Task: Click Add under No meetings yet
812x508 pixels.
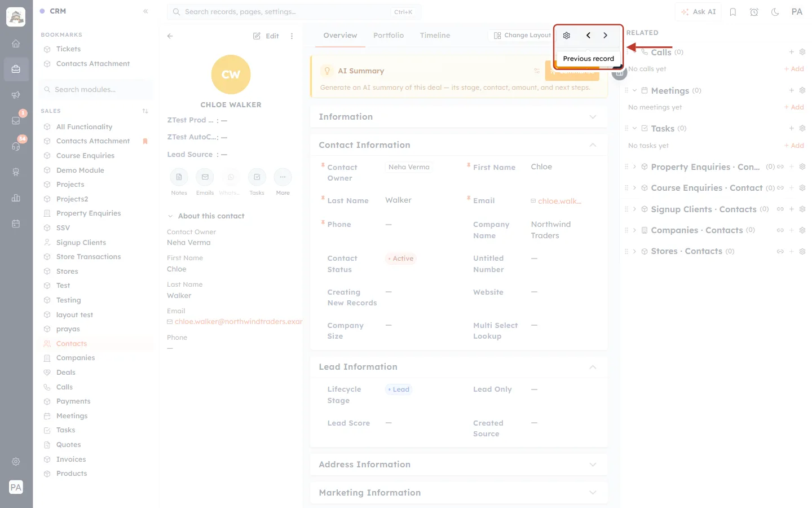Action: point(795,107)
